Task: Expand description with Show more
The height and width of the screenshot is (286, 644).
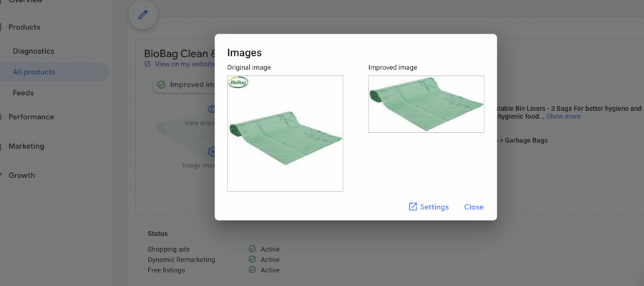Action: [x=563, y=117]
